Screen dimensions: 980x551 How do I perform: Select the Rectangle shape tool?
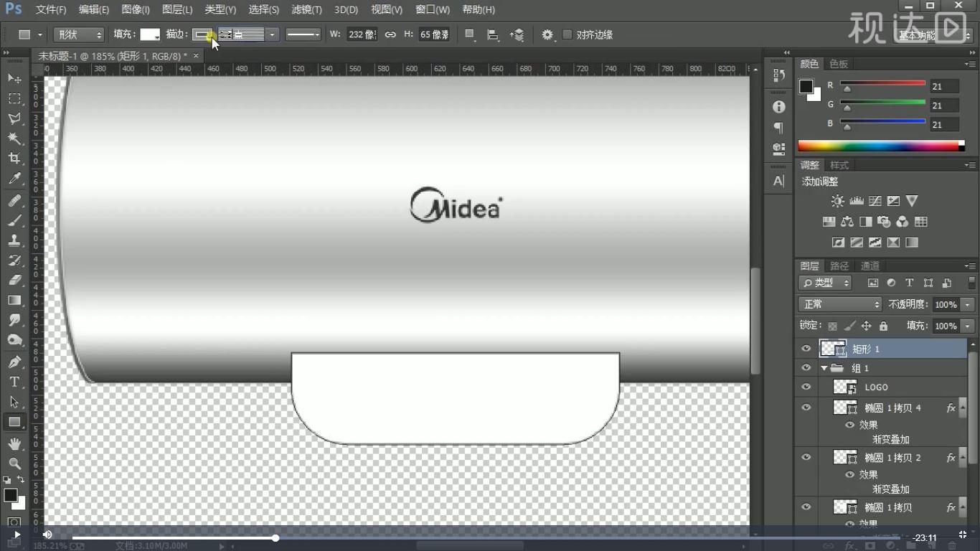tap(14, 423)
